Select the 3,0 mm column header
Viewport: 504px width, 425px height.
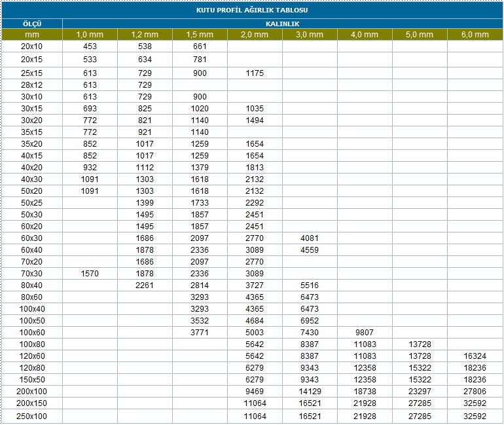click(310, 34)
